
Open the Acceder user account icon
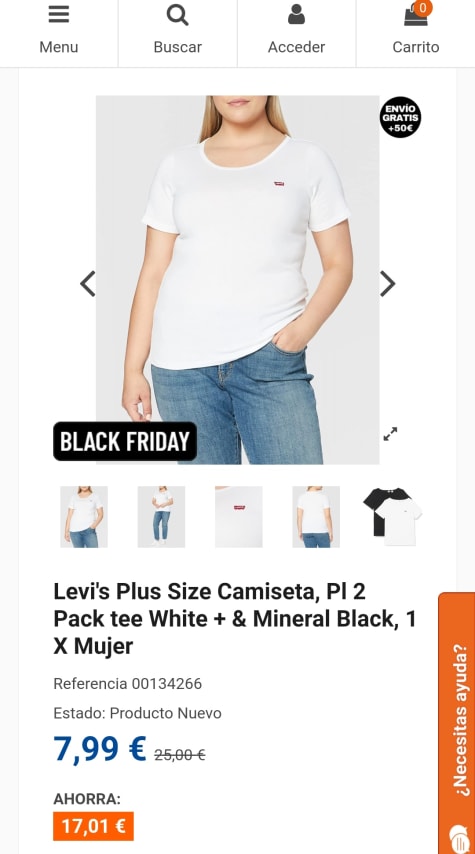pos(296,15)
